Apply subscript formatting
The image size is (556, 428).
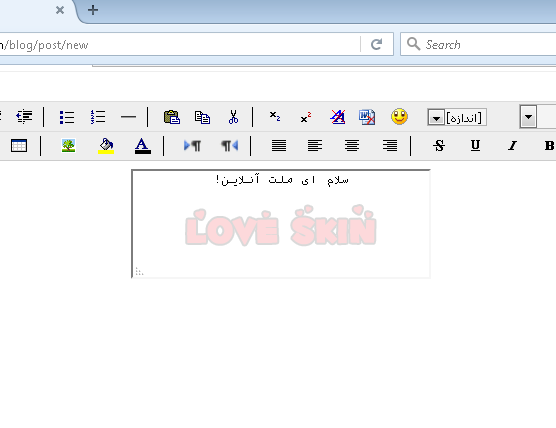click(275, 116)
